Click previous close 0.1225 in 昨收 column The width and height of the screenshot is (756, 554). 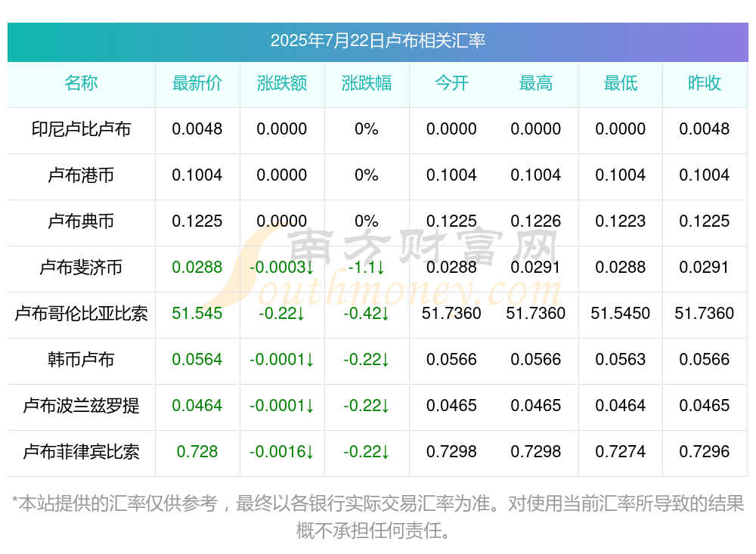pos(705,221)
